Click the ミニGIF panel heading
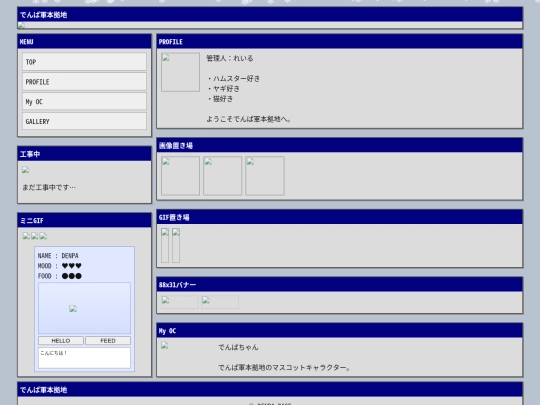This screenshot has width=540, height=405. [x=31, y=220]
